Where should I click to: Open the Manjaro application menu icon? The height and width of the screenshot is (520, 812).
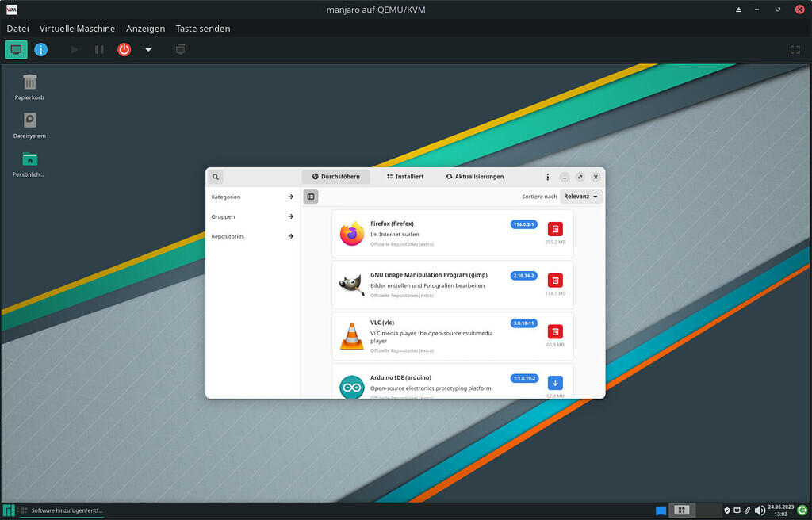(x=9, y=510)
